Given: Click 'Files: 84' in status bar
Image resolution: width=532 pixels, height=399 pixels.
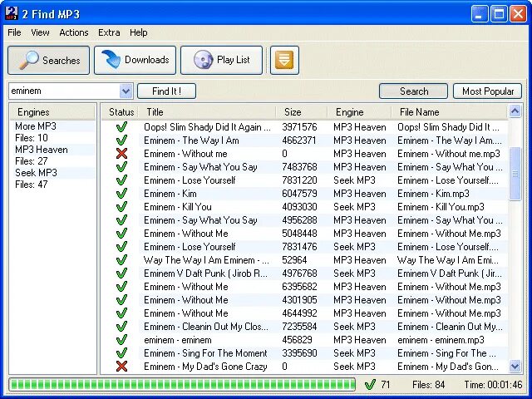Looking at the screenshot, I should click(x=429, y=385).
